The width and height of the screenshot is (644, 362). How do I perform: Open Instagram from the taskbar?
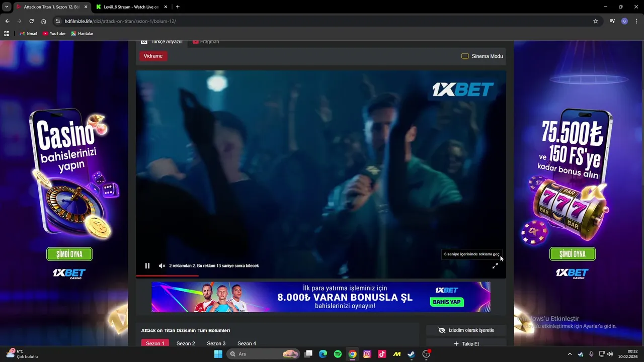pos(367,354)
